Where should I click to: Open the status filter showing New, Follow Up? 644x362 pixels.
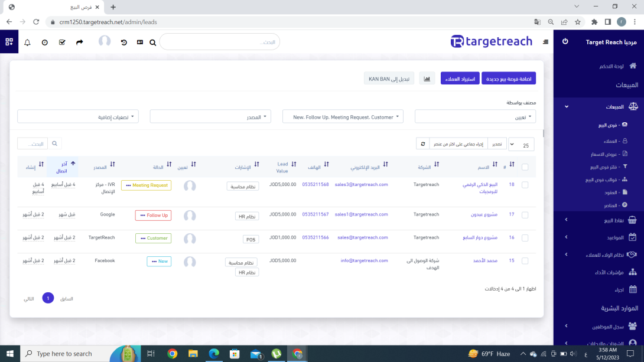[343, 117]
